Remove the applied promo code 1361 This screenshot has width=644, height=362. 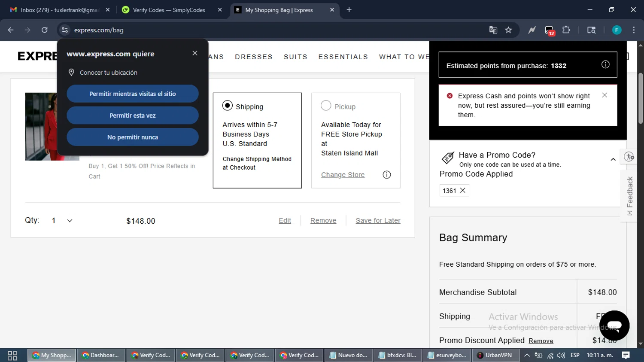click(x=463, y=191)
